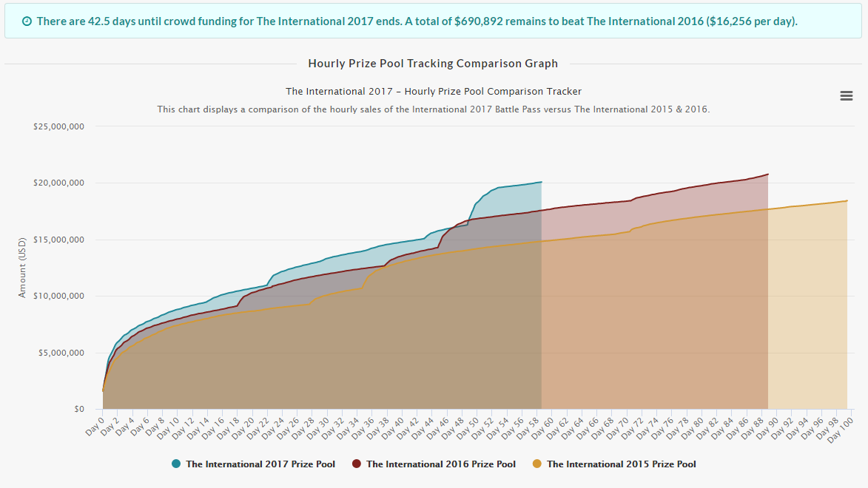Click the chart title The International 2017 Hourly Tracker
Viewport: 868px width, 488px height.
pos(434,91)
